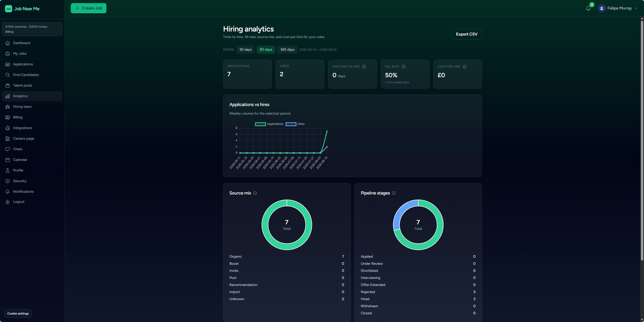
Task: Click the Find Candidates search icon
Action: pos(8,75)
